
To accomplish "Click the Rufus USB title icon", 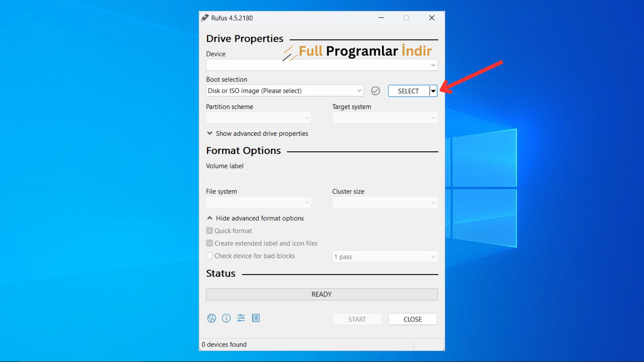I will click(x=205, y=18).
